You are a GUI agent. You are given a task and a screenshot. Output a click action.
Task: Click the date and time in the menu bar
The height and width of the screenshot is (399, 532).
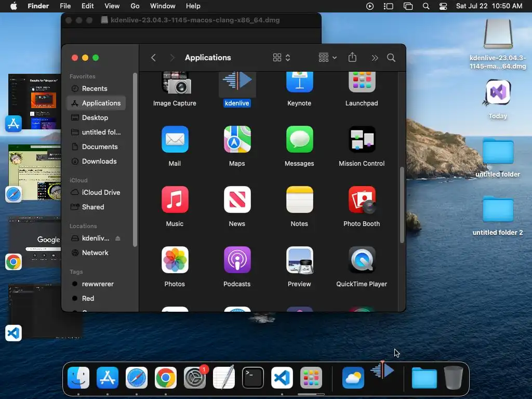(489, 6)
